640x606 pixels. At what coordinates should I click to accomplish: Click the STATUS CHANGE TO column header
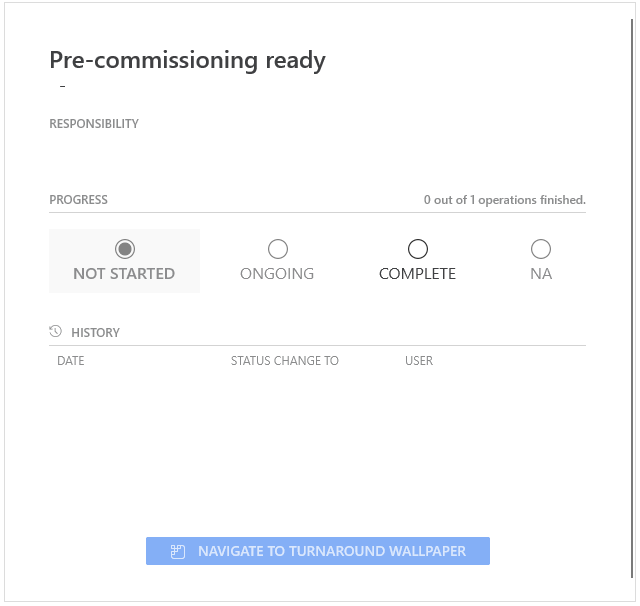click(285, 361)
